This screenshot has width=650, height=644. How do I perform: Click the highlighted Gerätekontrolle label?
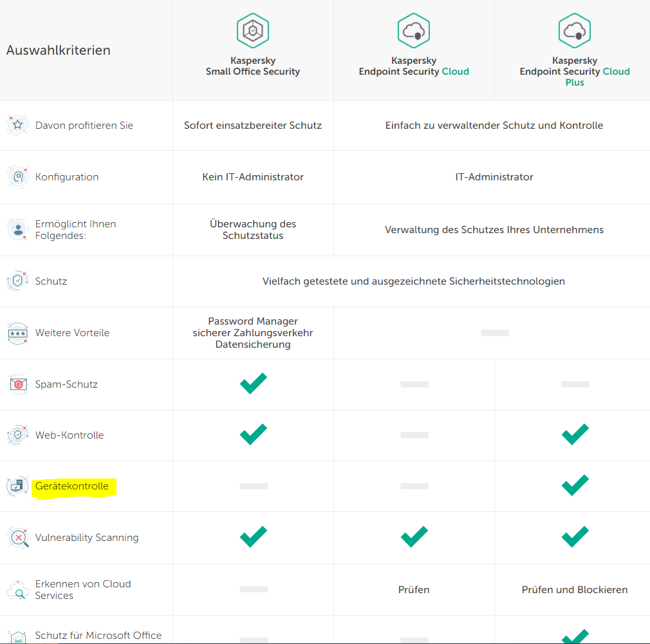click(x=72, y=486)
